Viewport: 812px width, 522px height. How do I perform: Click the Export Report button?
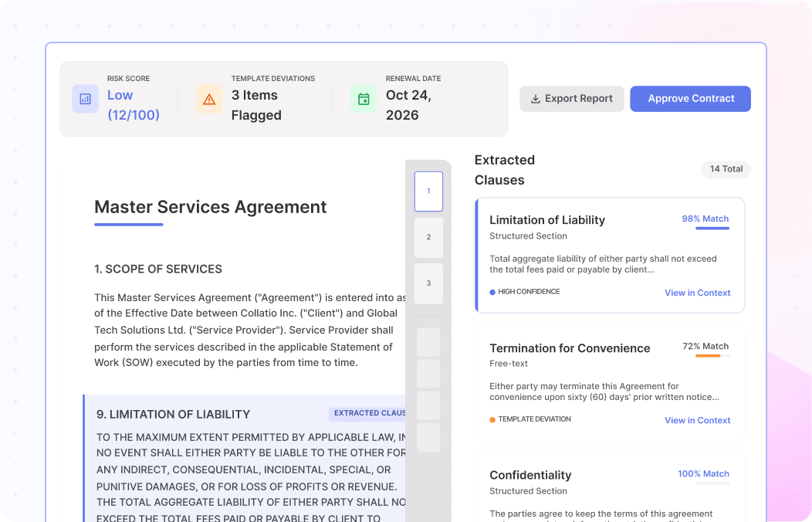pyautogui.click(x=572, y=99)
